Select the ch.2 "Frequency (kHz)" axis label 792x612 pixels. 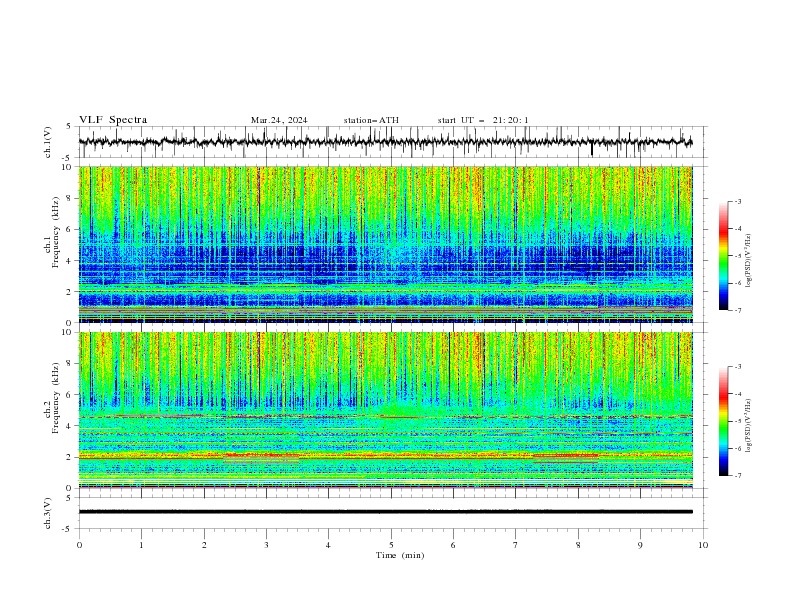coord(56,398)
